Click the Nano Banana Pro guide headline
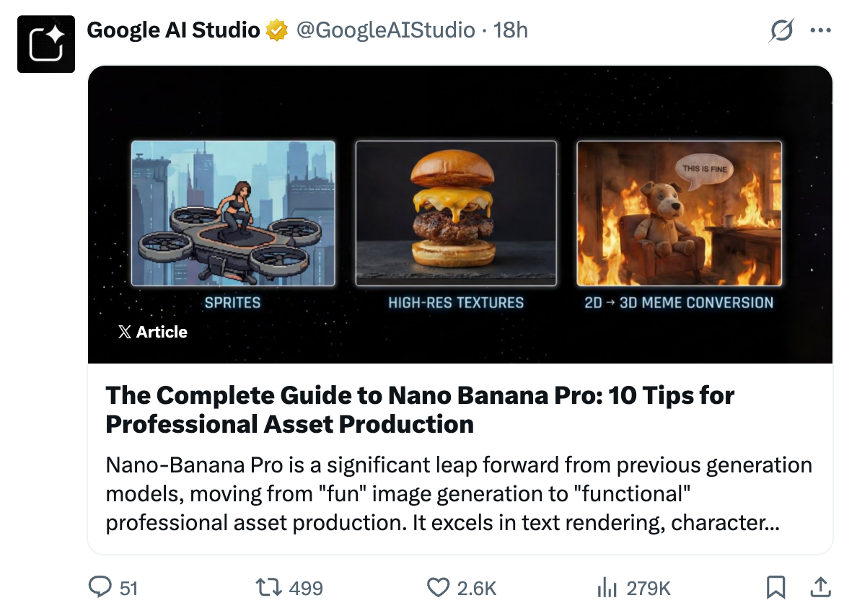This screenshot has width=857, height=616. click(x=420, y=409)
